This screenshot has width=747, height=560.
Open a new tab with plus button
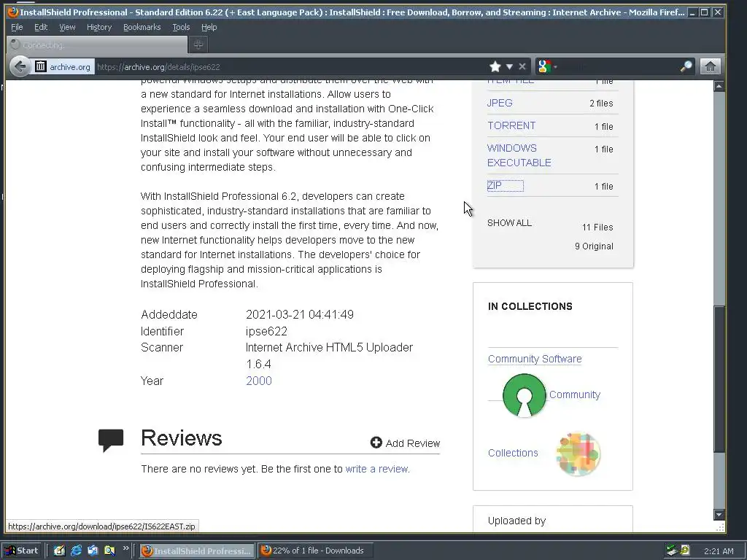(198, 44)
